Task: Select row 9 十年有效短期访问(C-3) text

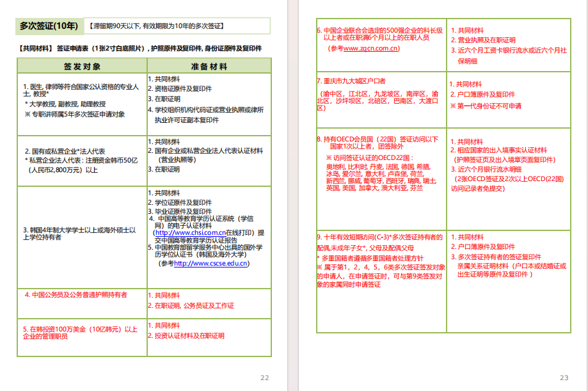Action: [379, 237]
